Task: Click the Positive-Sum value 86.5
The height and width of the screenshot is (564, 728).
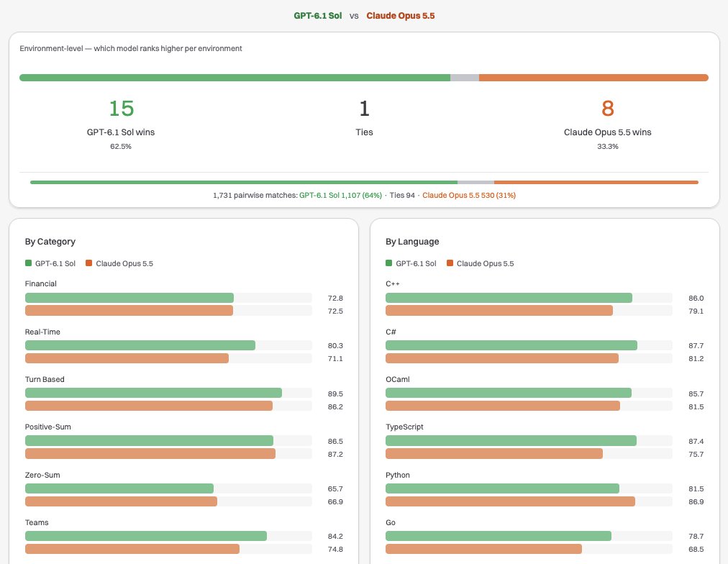Action: (335, 442)
